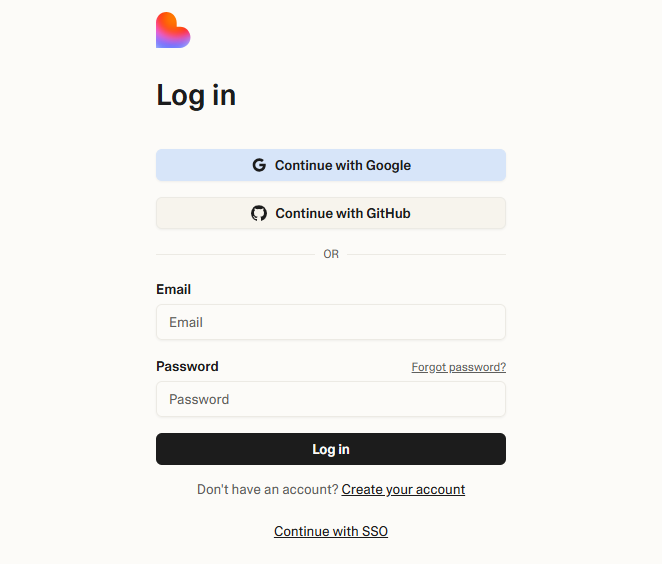Choose Continue with GitHub button
Viewport: 662px width, 564px height.
pos(331,213)
